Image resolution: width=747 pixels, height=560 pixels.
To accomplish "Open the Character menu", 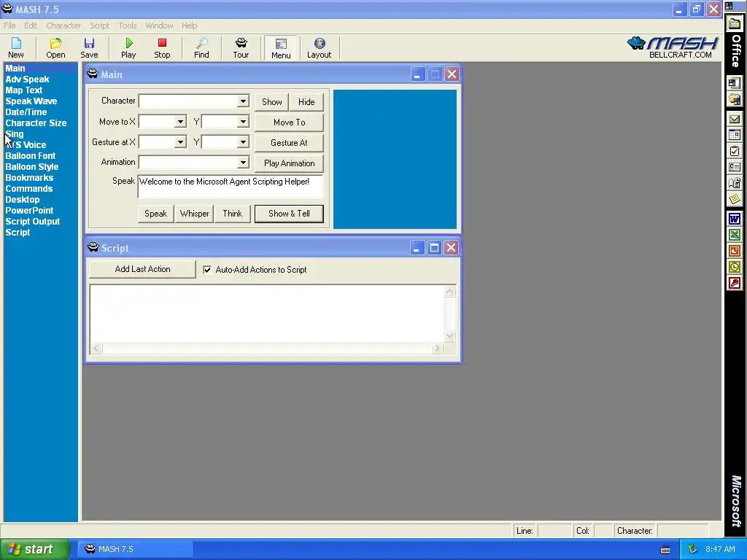I will 63,26.
